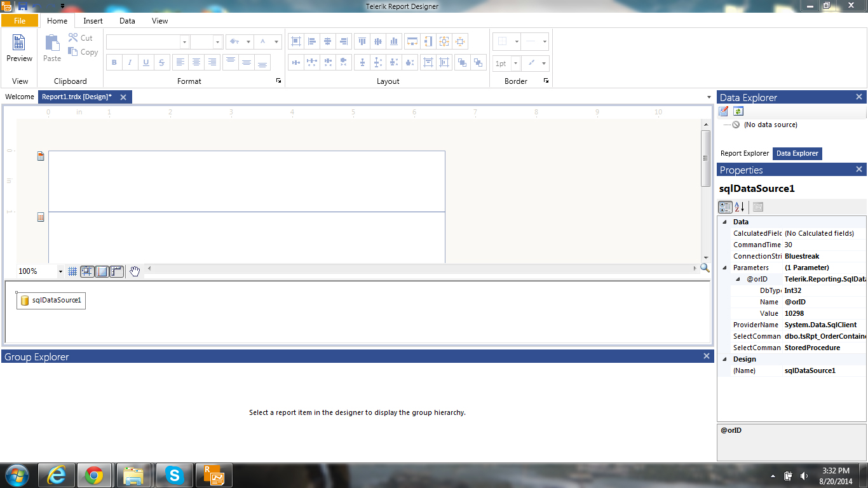Switch to the Insert ribbon tab
The image size is (868, 488).
point(93,21)
